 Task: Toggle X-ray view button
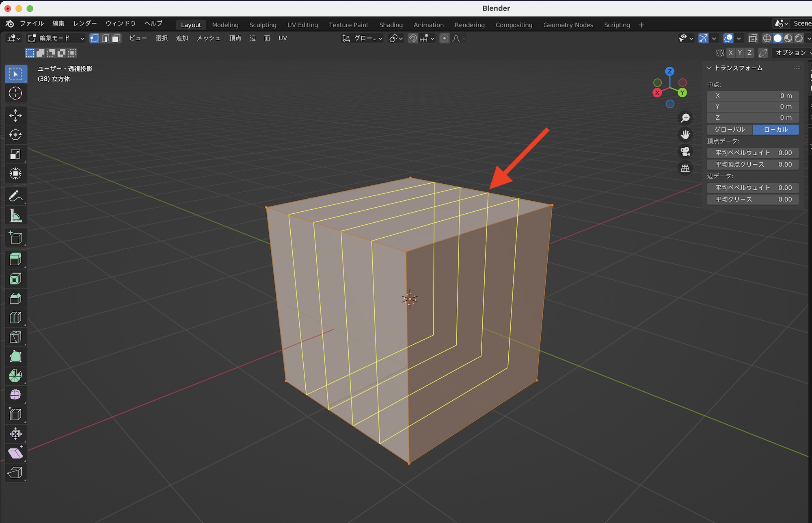[x=753, y=38]
